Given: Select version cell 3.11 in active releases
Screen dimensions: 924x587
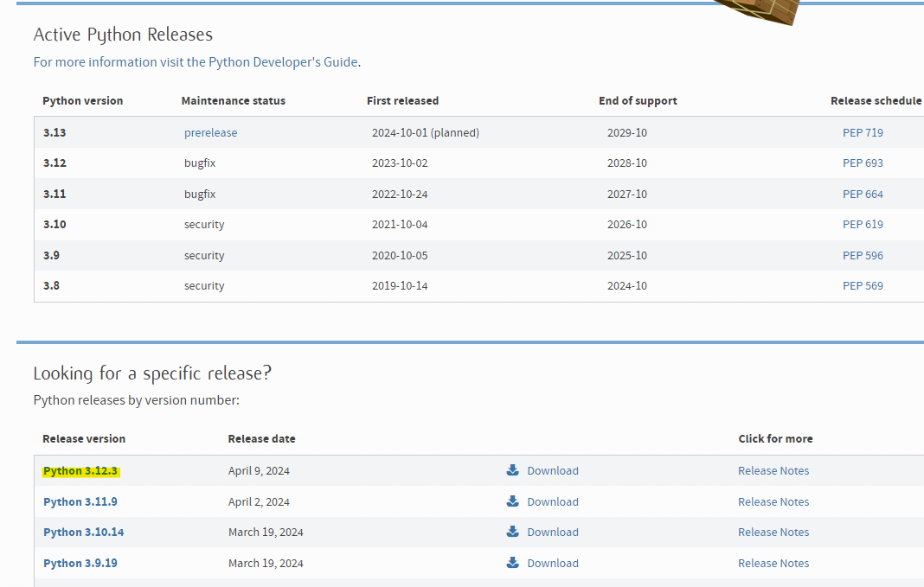Looking at the screenshot, I should (x=55, y=194).
